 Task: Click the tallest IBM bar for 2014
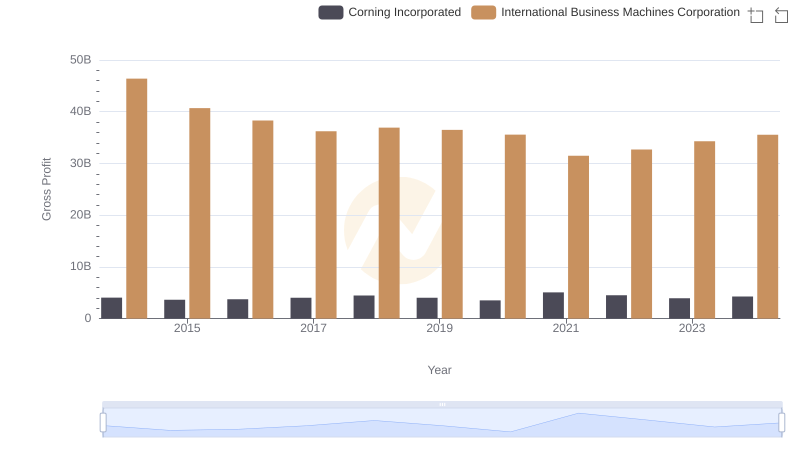tap(137, 198)
